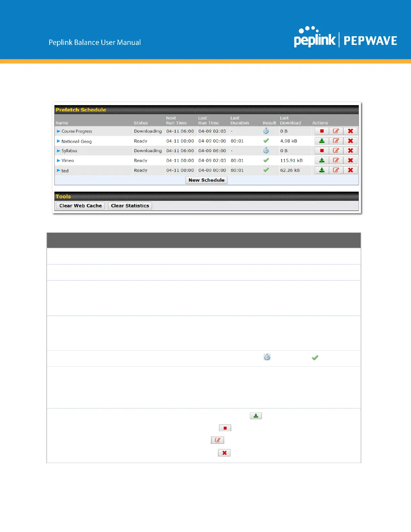Image resolution: width=411 pixels, height=532 pixels.
Task: Click the Status column header
Action: [141, 123]
